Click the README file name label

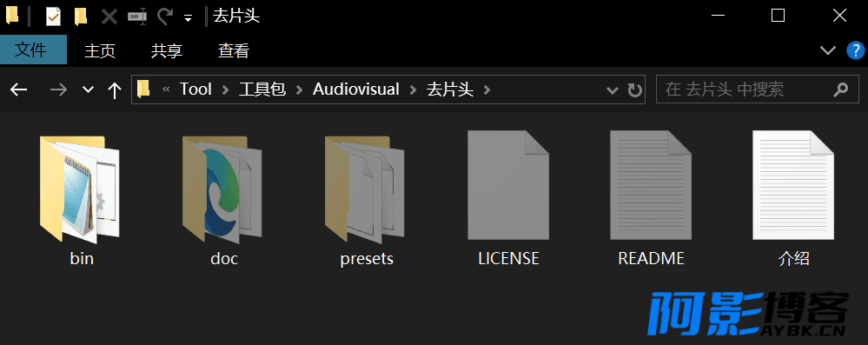pos(651,259)
